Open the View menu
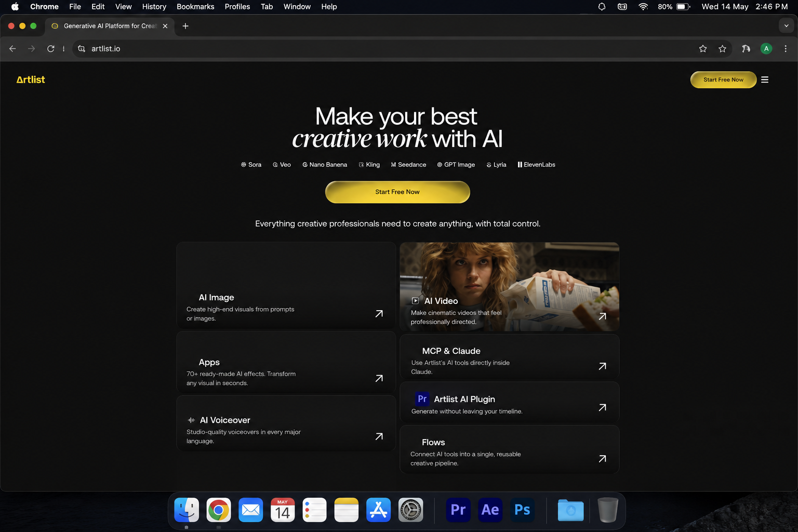 coord(124,7)
